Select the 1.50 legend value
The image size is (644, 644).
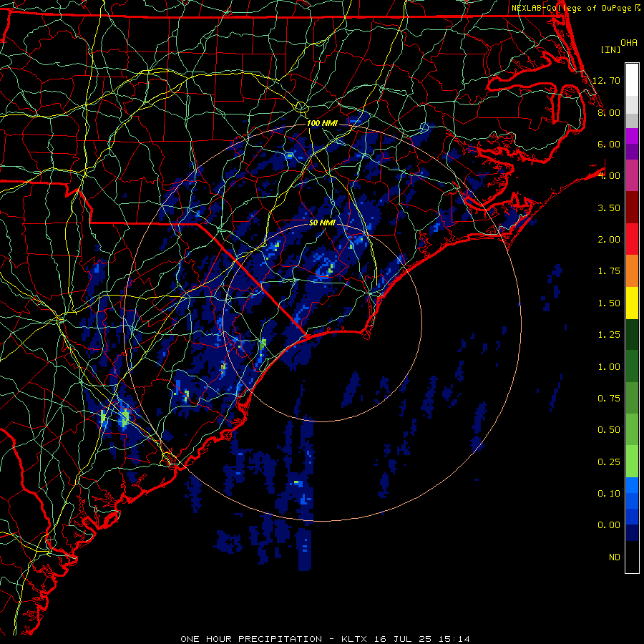(609, 303)
